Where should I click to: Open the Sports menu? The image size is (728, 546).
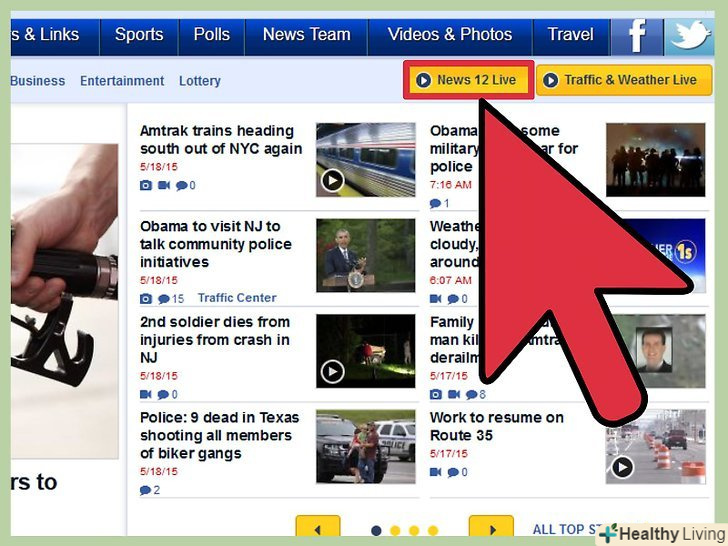pyautogui.click(x=139, y=37)
